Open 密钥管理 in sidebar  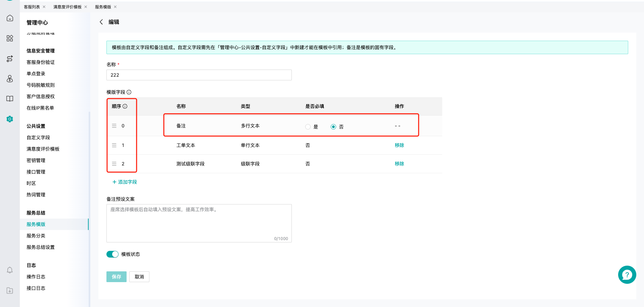point(36,160)
